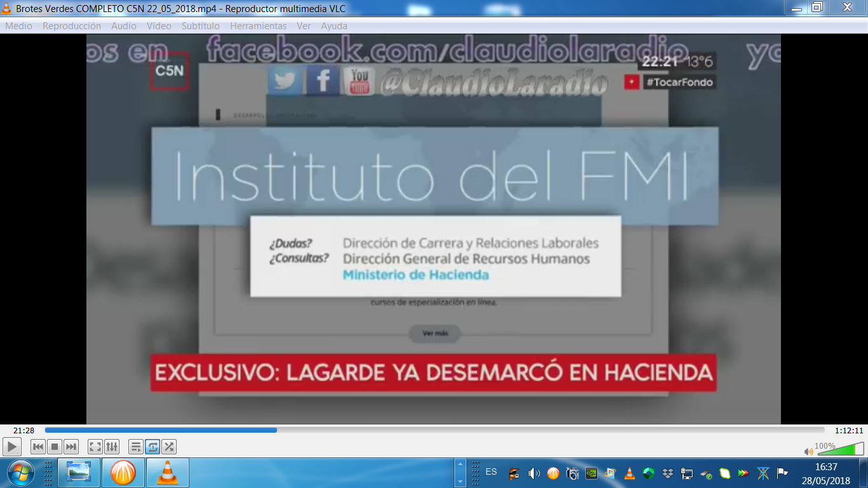Screen dimensions: 868x488
Task: Open the ES language indicator
Action: (491, 472)
